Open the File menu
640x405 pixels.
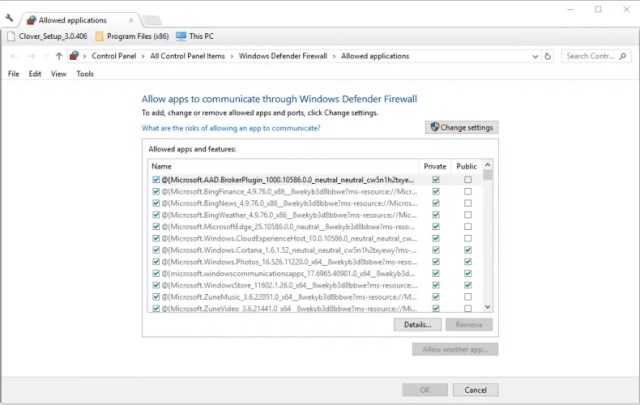coord(13,74)
